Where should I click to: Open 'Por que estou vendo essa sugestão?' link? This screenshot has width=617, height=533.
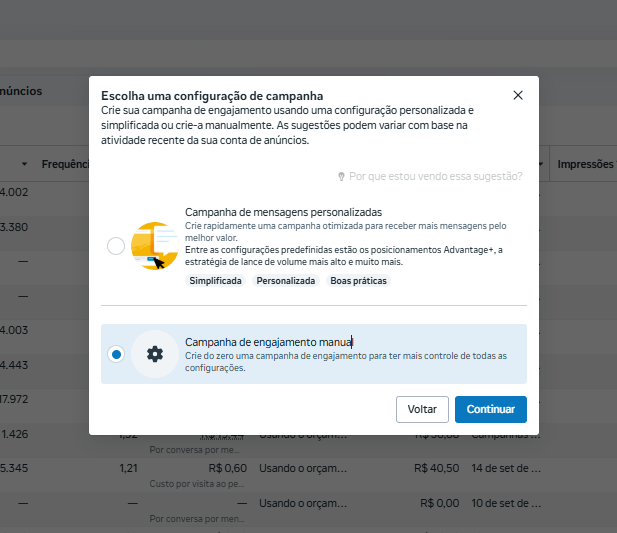point(436,176)
